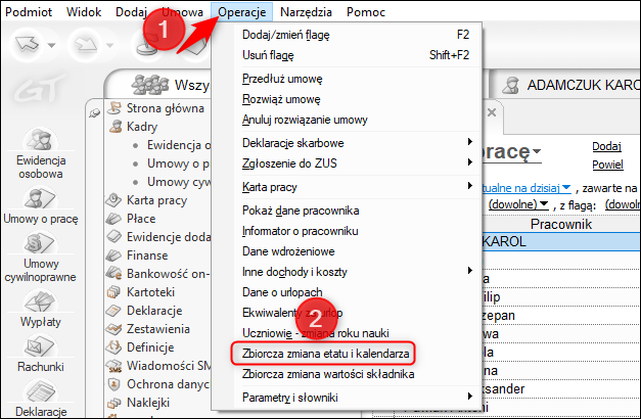Select Definicje in module tree
This screenshot has height=419, width=641.
point(140,347)
